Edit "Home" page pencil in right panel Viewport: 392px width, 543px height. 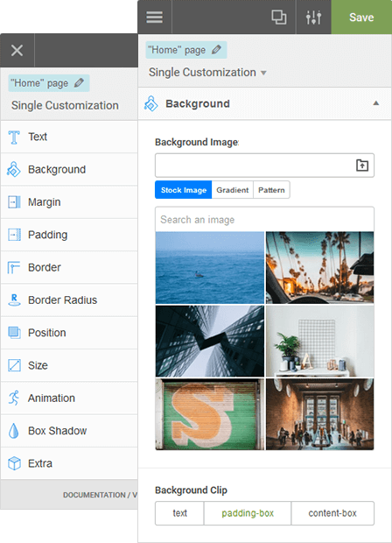[x=217, y=50]
